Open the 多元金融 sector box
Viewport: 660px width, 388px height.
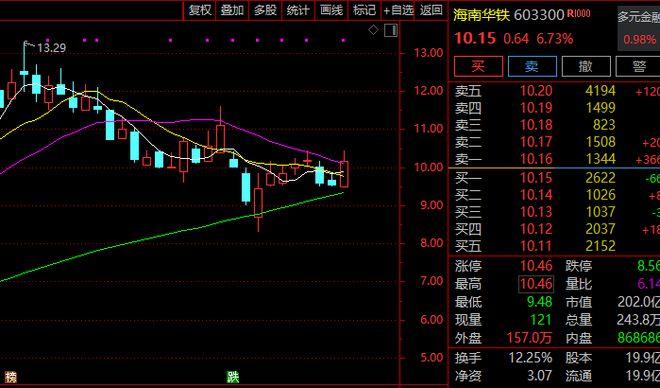[x=639, y=29]
